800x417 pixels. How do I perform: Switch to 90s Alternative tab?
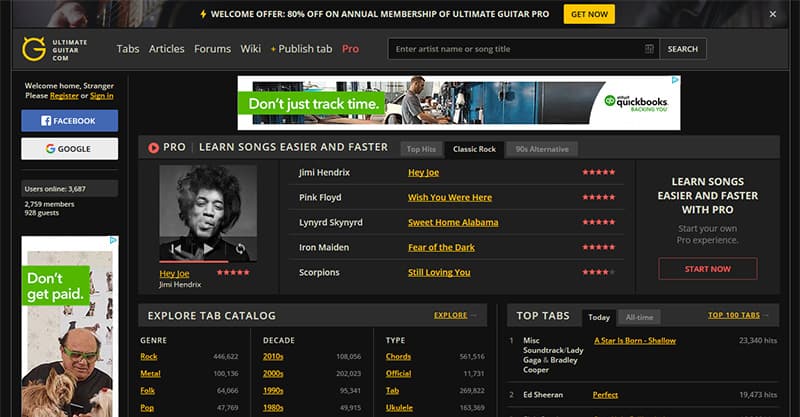coord(542,149)
